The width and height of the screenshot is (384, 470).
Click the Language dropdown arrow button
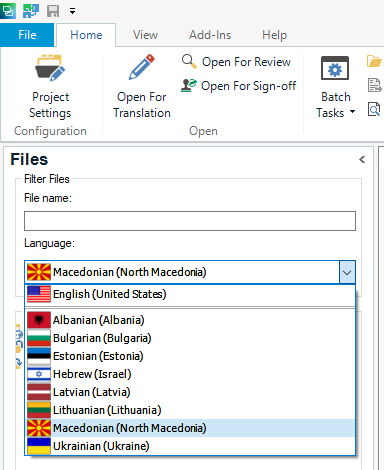tap(347, 272)
